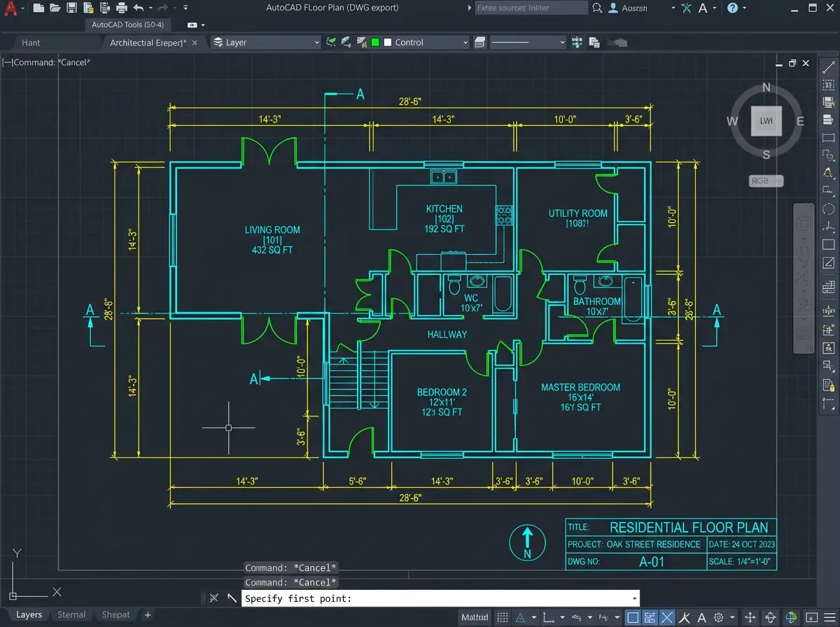Click the white color swatch before Control

pos(388,43)
